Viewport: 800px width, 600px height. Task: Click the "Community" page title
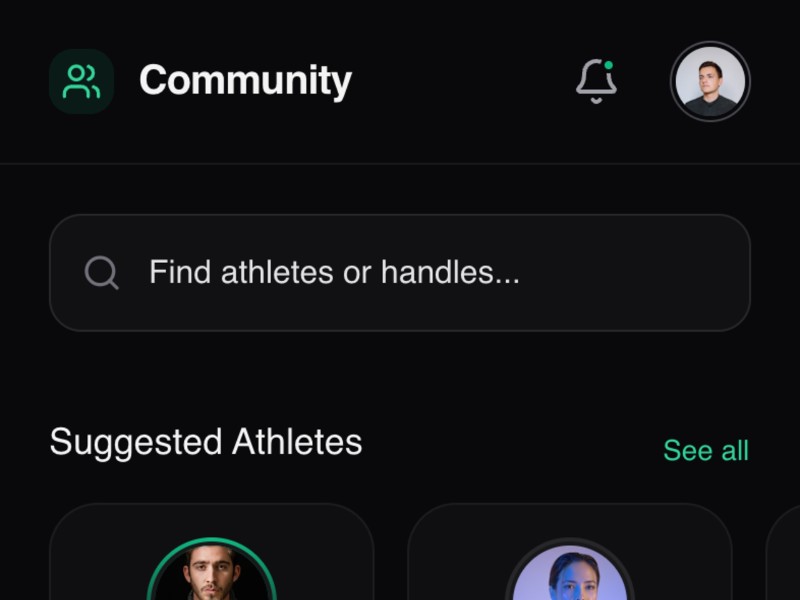point(245,81)
